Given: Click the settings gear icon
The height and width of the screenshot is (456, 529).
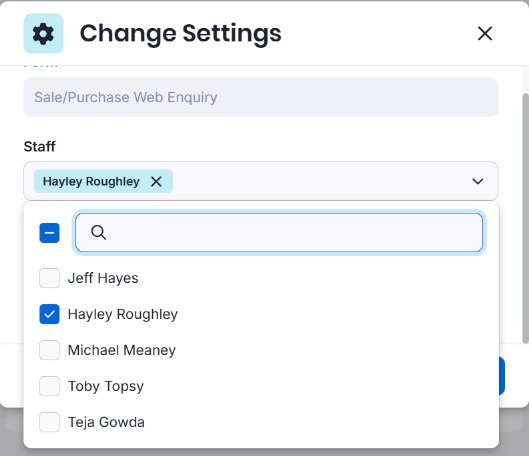Looking at the screenshot, I should click(x=43, y=33).
